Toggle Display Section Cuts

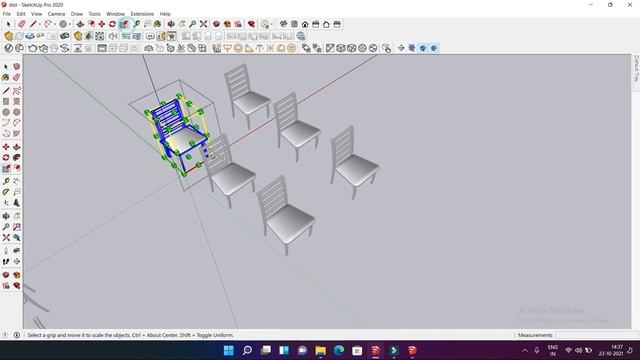(x=423, y=48)
